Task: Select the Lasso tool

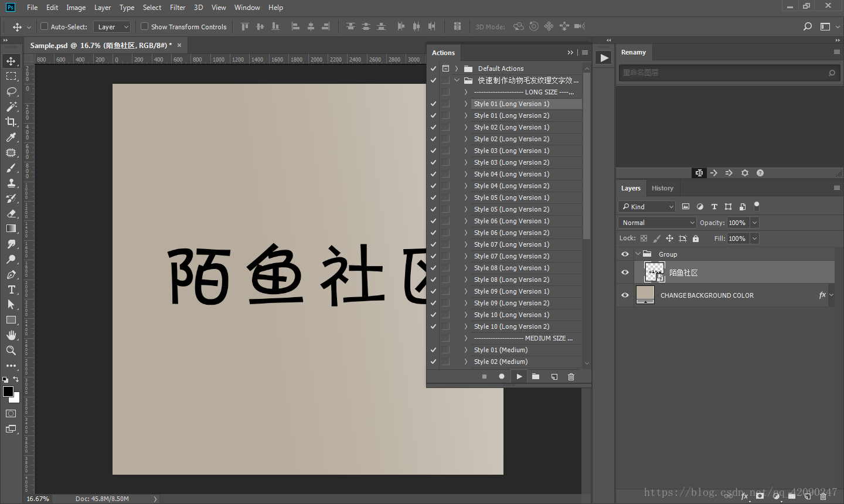Action: (11, 91)
